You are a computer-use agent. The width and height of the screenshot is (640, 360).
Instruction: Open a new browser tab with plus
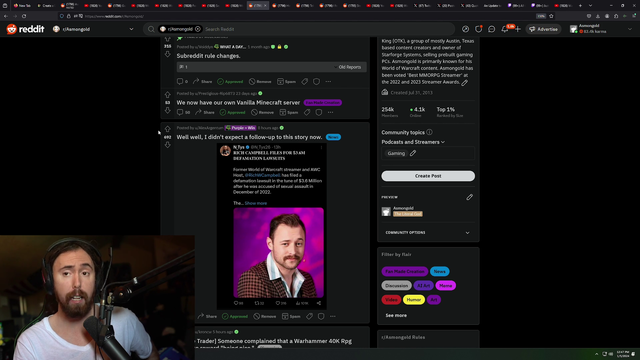[580, 5]
